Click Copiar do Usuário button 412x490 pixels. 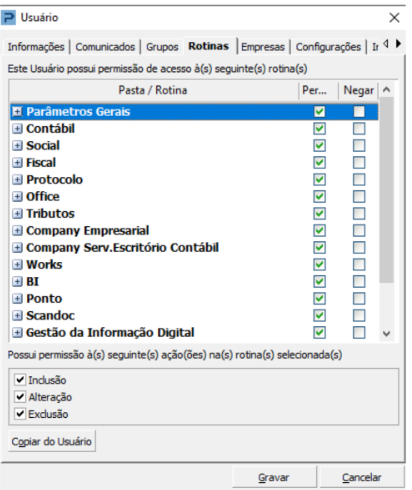(x=52, y=441)
